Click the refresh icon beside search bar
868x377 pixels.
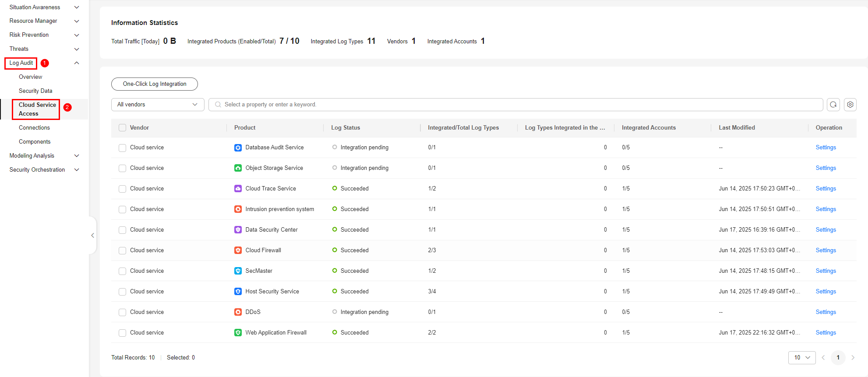click(x=833, y=105)
